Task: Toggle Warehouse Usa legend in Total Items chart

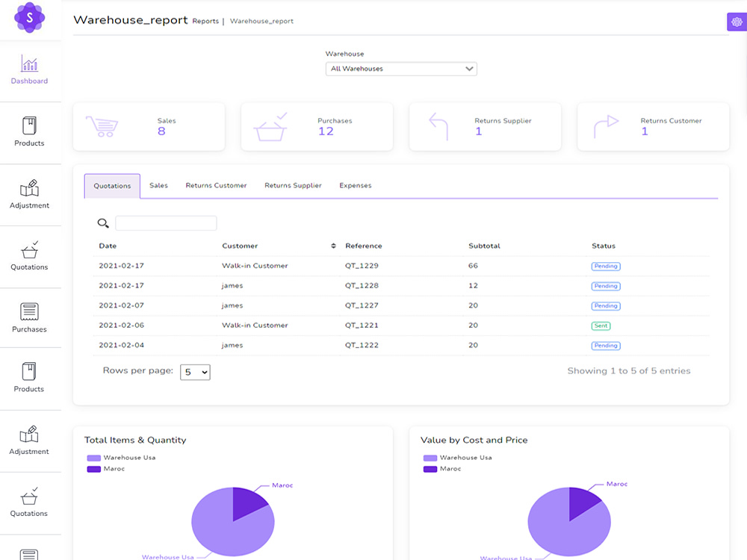Action: tap(122, 458)
